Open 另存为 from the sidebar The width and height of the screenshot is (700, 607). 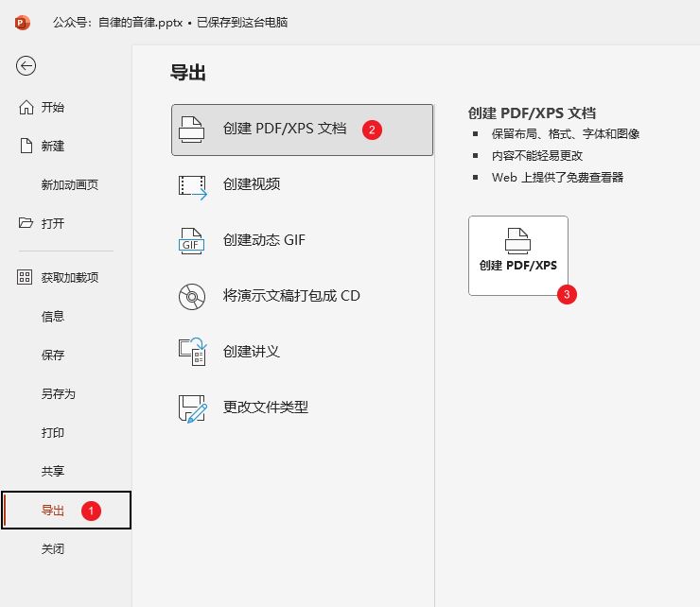click(x=58, y=394)
